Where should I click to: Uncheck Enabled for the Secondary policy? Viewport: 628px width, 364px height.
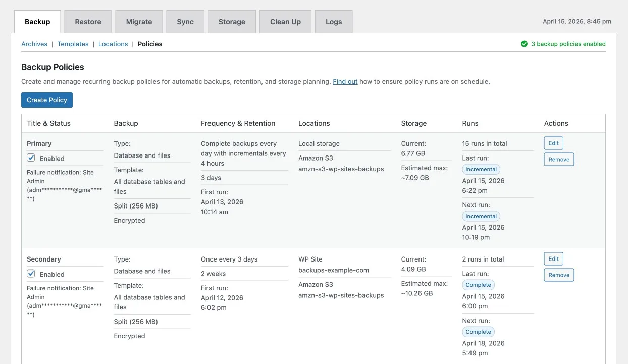(31, 274)
